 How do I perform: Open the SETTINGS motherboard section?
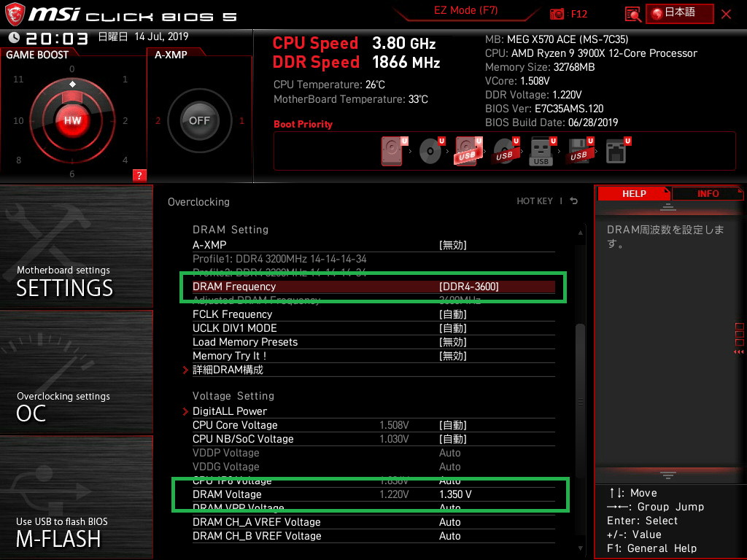(76, 246)
